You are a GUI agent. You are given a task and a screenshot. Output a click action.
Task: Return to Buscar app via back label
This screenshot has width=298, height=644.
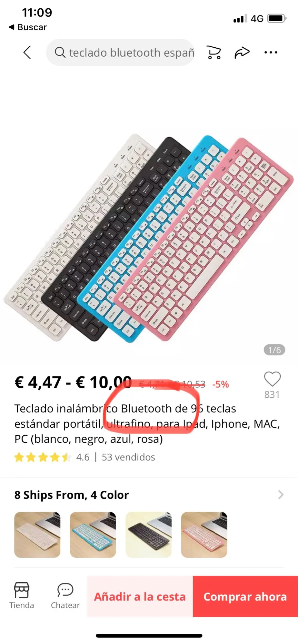[x=28, y=27]
